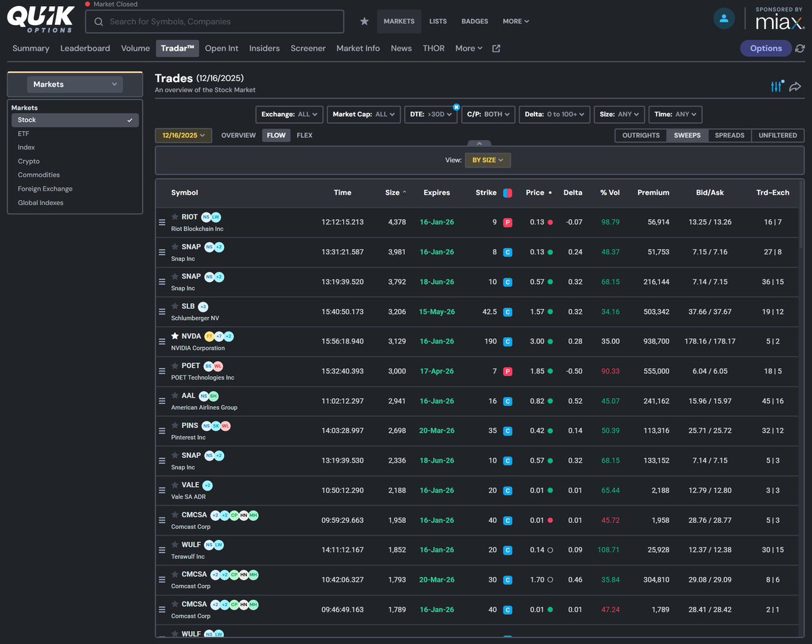Viewport: 812px width, 644px height.
Task: Click the +3 badge next to SLB
Action: tap(203, 306)
